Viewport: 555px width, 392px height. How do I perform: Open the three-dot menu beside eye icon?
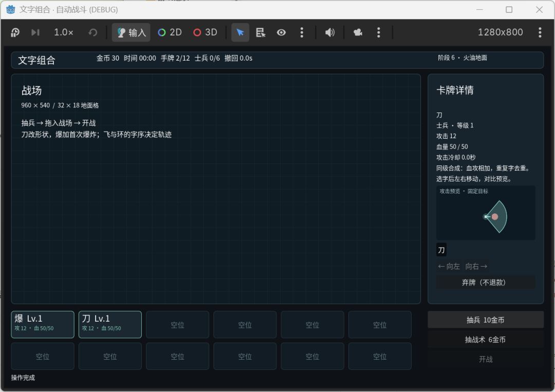[x=302, y=32]
